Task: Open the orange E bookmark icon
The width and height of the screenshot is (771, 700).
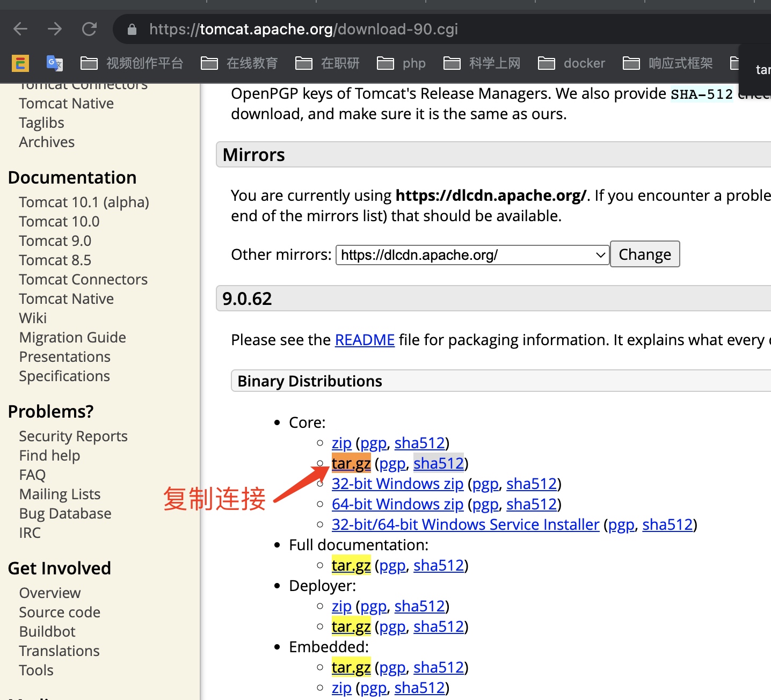Action: [x=20, y=63]
